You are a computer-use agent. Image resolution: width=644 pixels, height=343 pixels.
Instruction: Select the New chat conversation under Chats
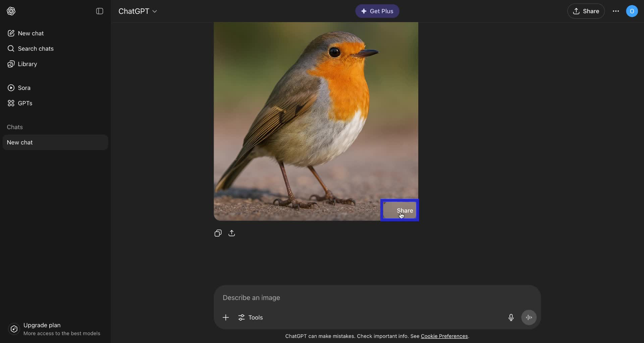click(x=55, y=142)
